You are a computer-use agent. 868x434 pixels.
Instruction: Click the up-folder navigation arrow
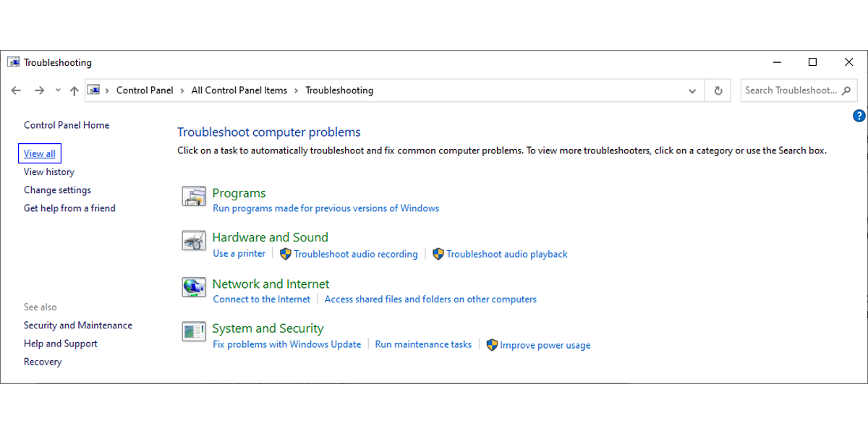click(x=74, y=90)
